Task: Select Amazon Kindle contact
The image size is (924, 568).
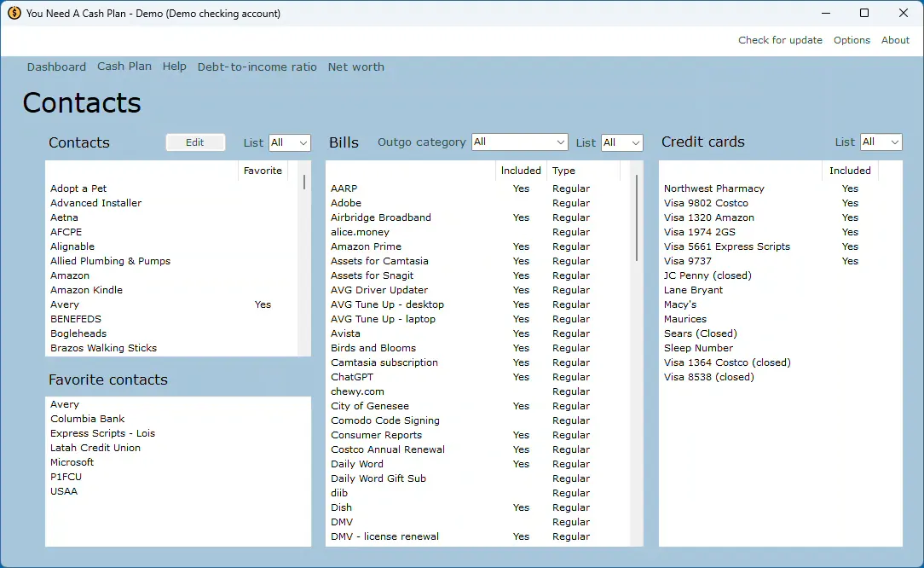Action: (x=87, y=290)
